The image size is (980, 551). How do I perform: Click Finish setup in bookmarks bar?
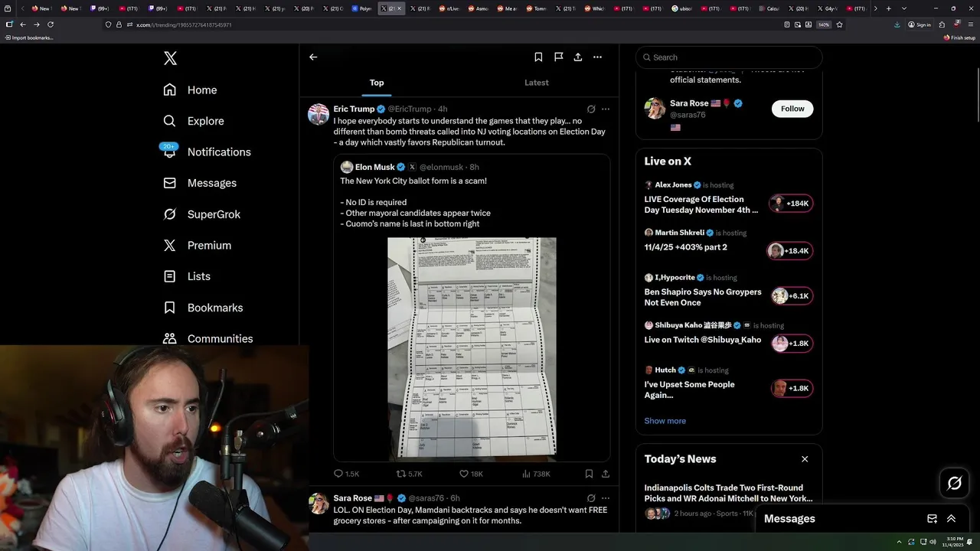(959, 37)
